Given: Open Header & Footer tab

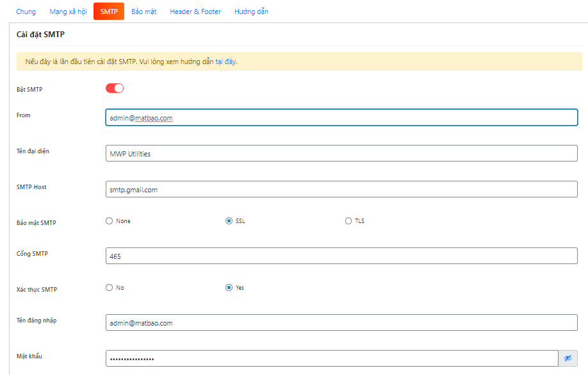Looking at the screenshot, I should click(195, 12).
